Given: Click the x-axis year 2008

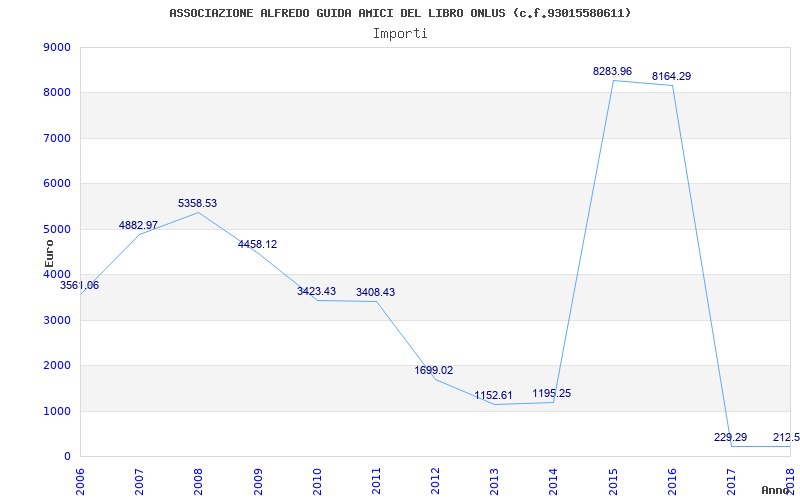Looking at the screenshot, I should tap(198, 482).
